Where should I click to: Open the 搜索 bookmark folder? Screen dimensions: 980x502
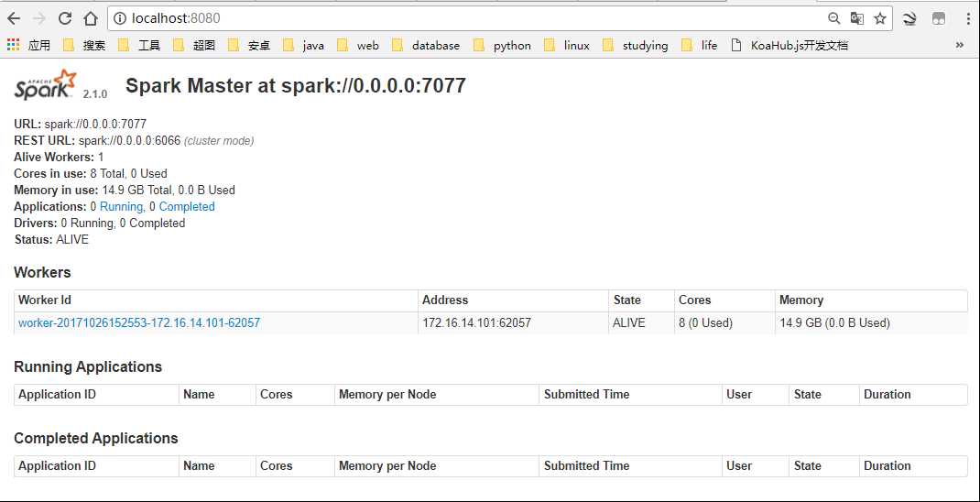tap(84, 45)
